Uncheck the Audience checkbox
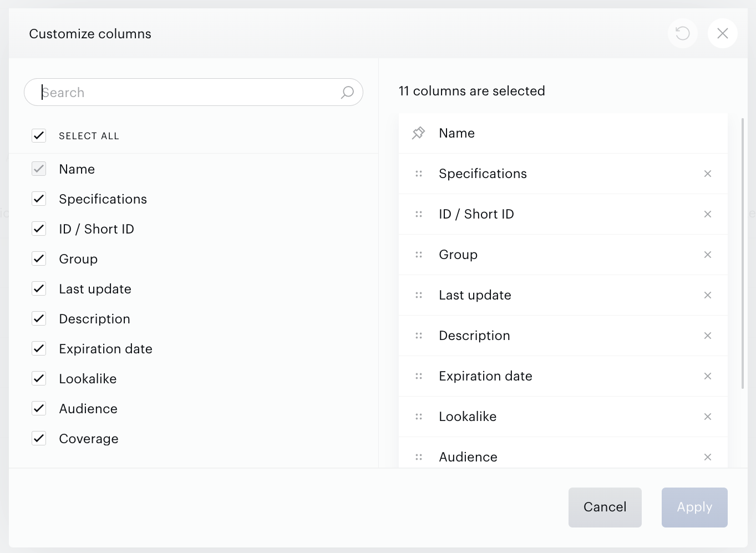 tap(39, 408)
